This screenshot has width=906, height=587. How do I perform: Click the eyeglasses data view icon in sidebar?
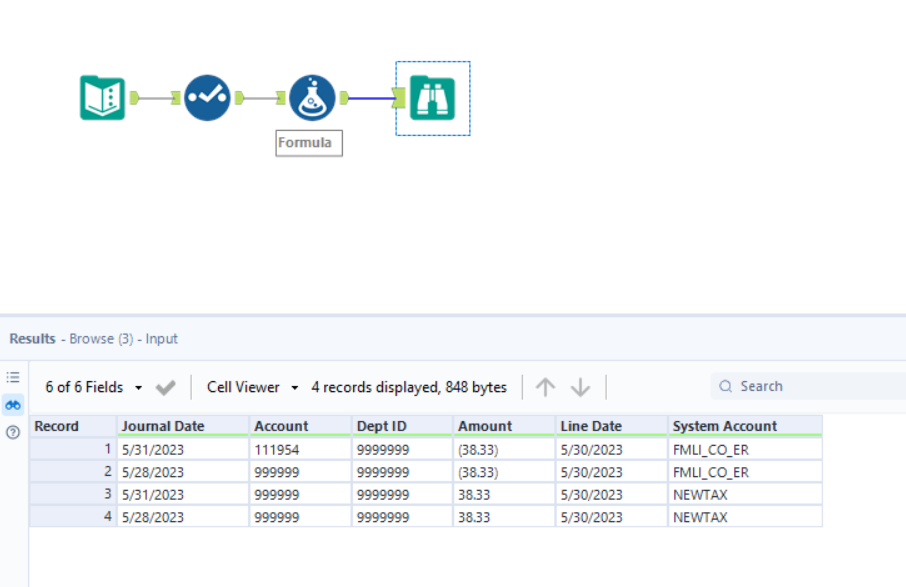click(x=11, y=405)
